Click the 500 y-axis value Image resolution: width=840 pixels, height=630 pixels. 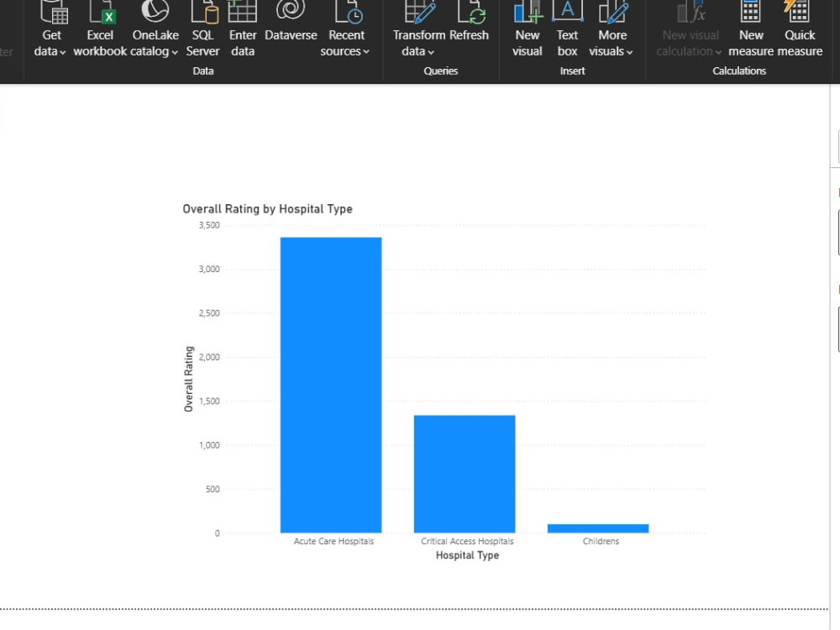(x=213, y=489)
